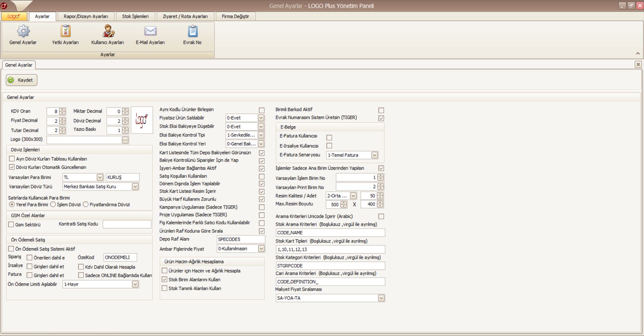Open the Maliyet Fiyat Sıralaması dropdown
Image resolution: width=644 pixels, height=336 pixels.
point(381,298)
